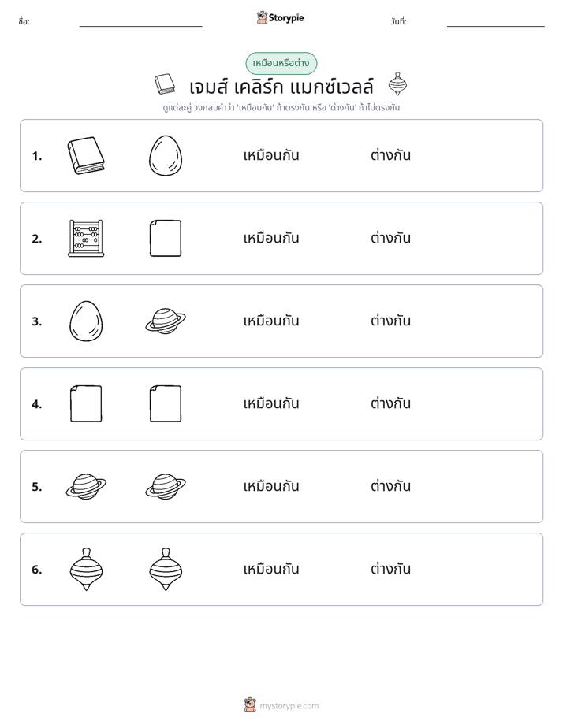Click the right planet icon in row 5
The height and width of the screenshot is (728, 563).
coord(166,487)
